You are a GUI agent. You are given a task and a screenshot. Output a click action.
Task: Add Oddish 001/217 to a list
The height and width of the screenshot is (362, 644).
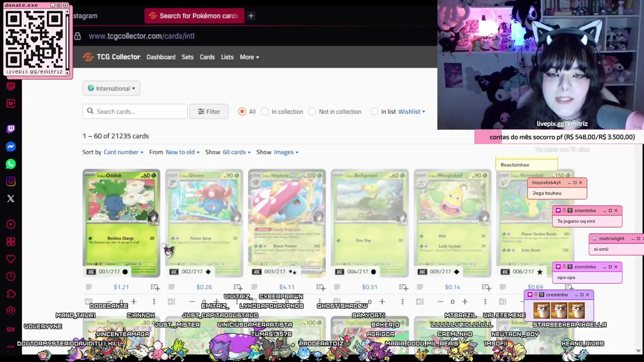(x=155, y=287)
